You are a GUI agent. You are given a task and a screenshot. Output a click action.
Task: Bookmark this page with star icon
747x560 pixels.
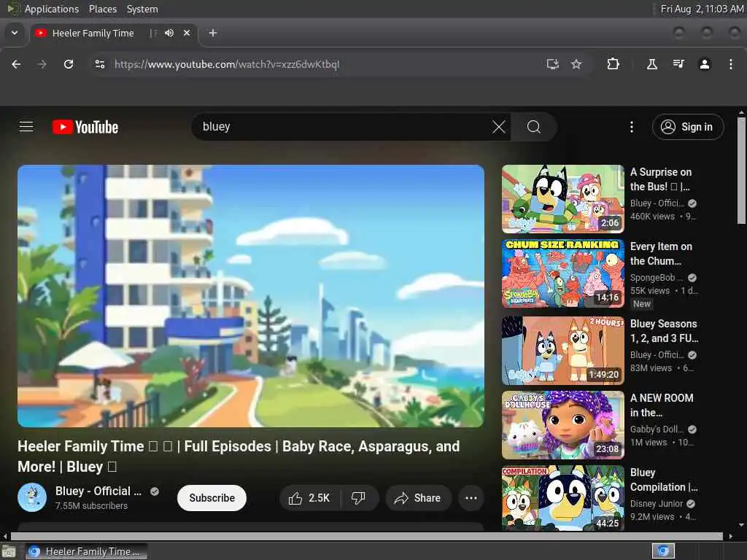pyautogui.click(x=576, y=64)
